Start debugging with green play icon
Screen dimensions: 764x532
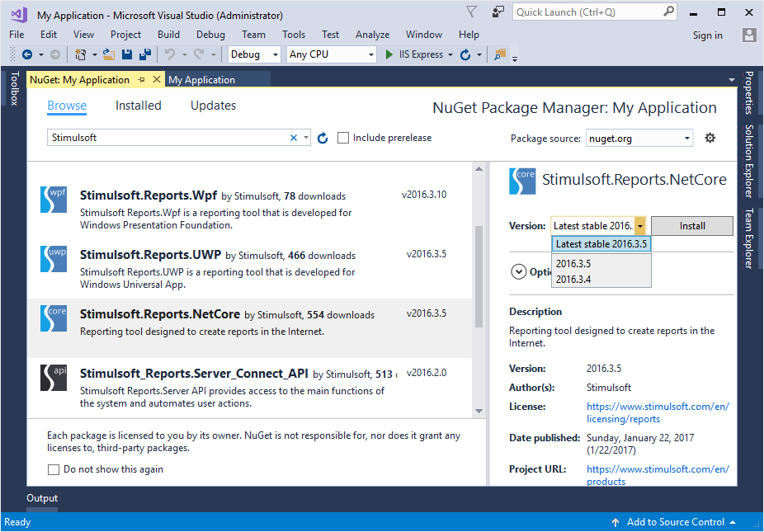(389, 54)
